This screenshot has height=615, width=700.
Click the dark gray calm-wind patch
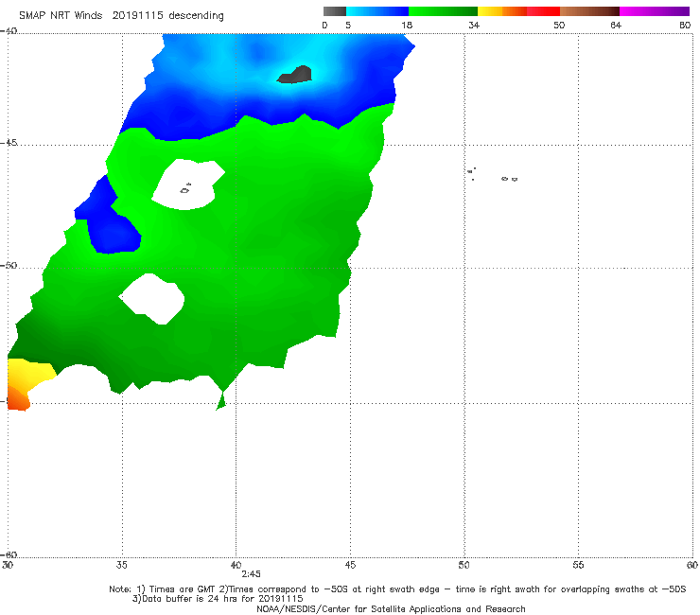(x=295, y=75)
